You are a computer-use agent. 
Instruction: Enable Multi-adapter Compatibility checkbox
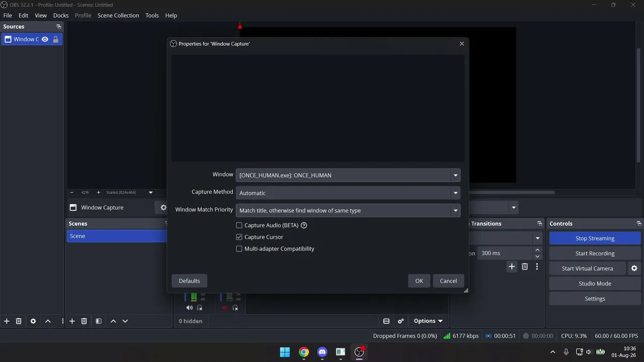[x=239, y=248]
